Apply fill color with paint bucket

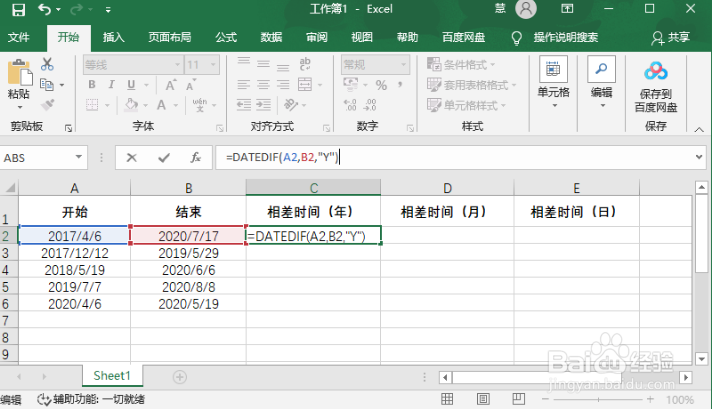click(132, 105)
